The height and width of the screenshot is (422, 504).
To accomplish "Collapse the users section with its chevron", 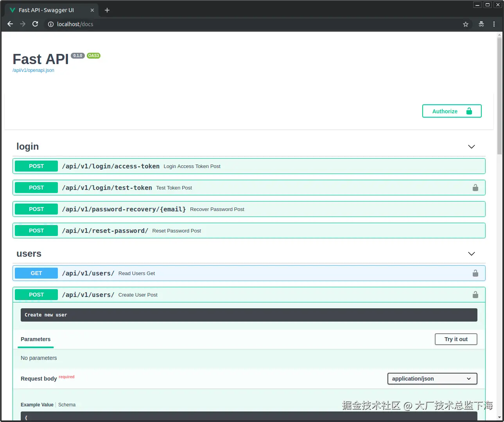I will point(472,254).
